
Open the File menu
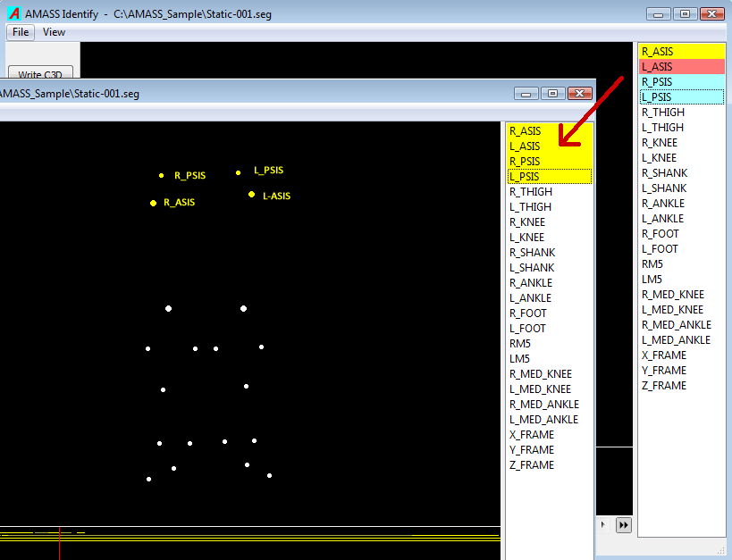[21, 32]
